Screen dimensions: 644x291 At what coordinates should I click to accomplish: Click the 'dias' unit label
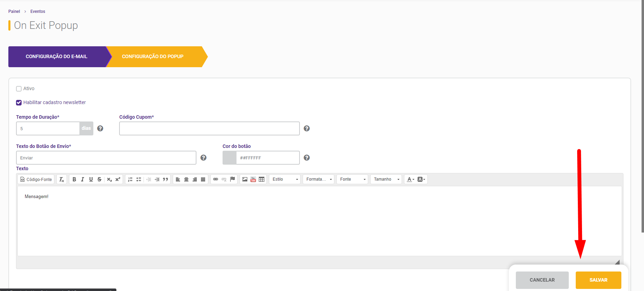[86, 128]
